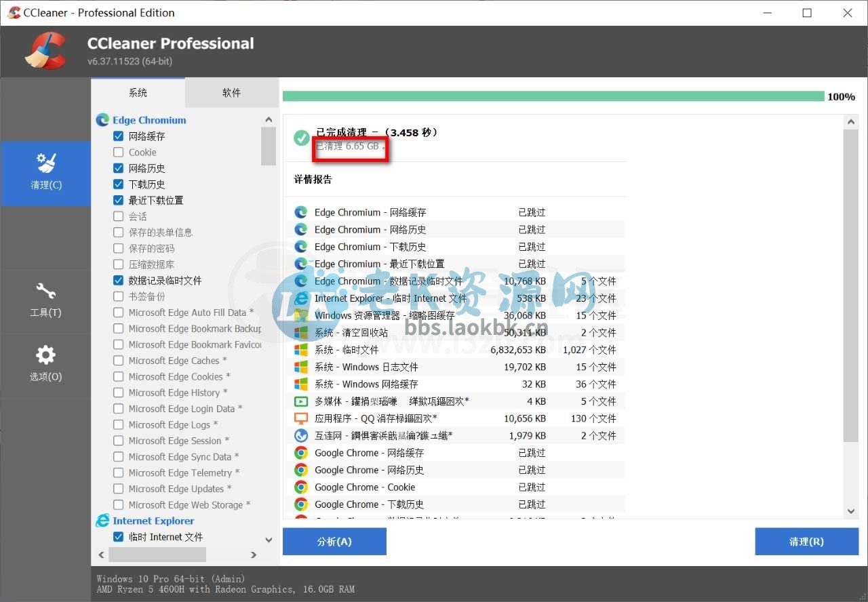Click the Internet Explorer category heading
This screenshot has width=868, height=602.
click(x=153, y=521)
